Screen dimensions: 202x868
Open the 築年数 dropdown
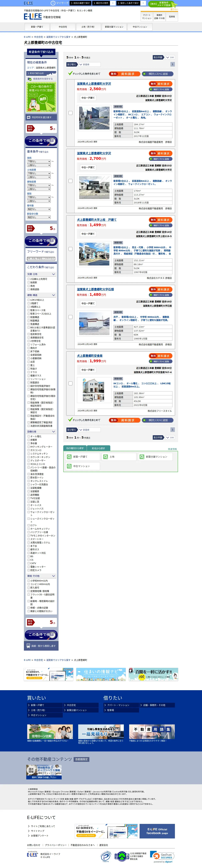coord(39,209)
